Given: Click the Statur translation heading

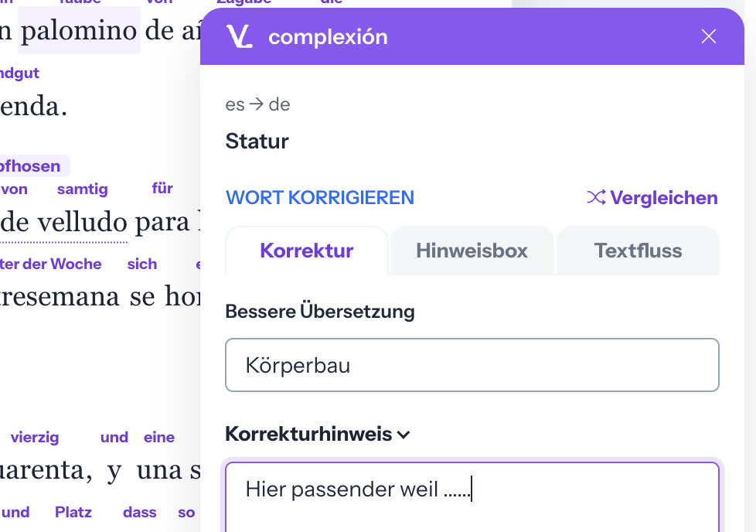Looking at the screenshot, I should point(257,142).
